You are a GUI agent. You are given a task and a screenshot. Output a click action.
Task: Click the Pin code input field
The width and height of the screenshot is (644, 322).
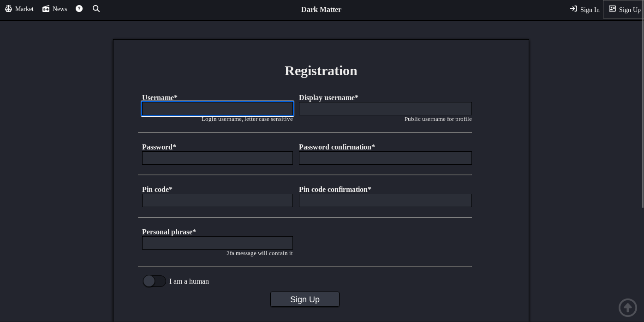217,201
